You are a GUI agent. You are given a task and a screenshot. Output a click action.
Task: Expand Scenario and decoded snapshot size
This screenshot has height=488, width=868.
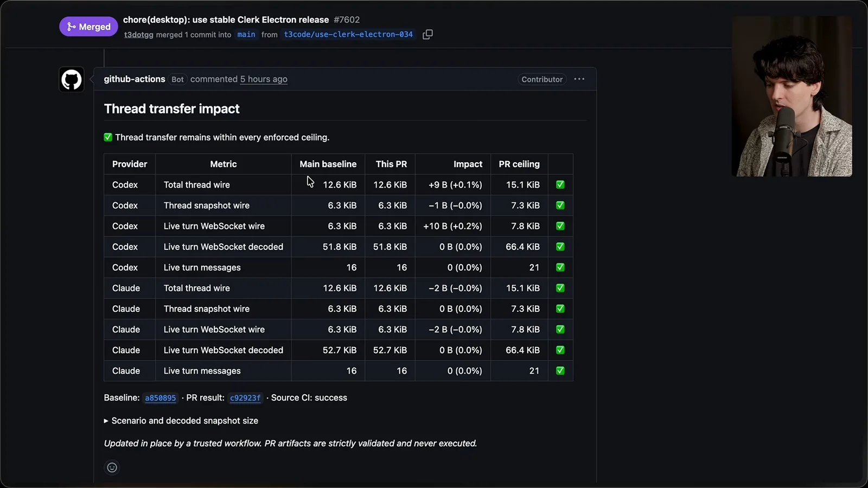point(181,421)
